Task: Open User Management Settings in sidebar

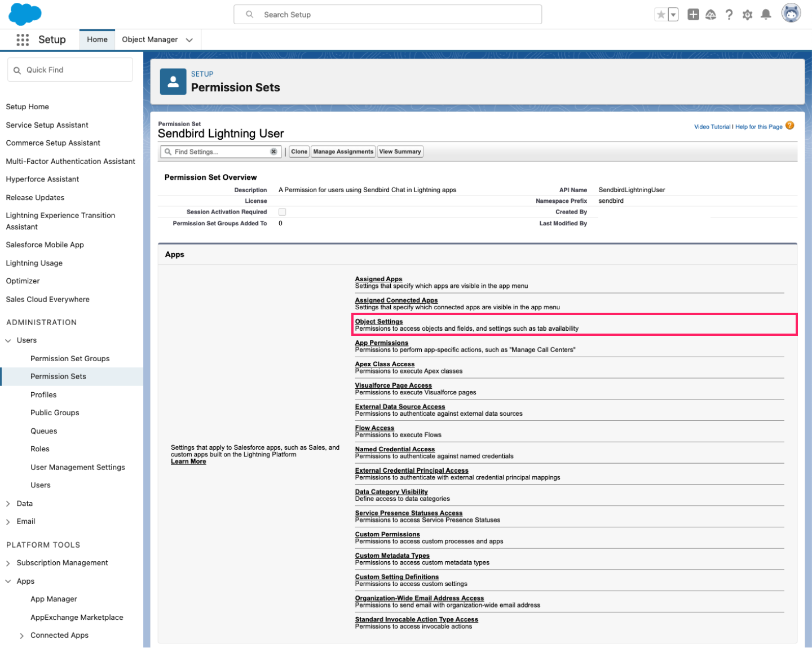Action: click(x=78, y=467)
